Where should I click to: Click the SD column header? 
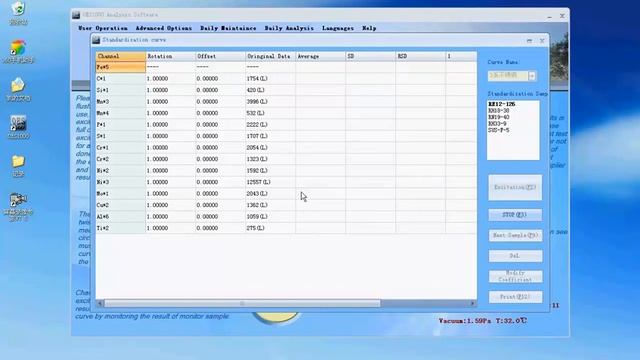pos(370,56)
